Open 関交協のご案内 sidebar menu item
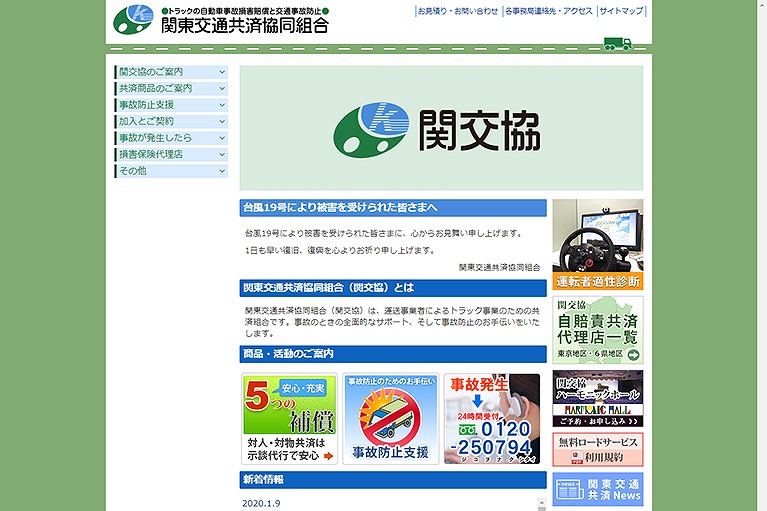 [171, 72]
